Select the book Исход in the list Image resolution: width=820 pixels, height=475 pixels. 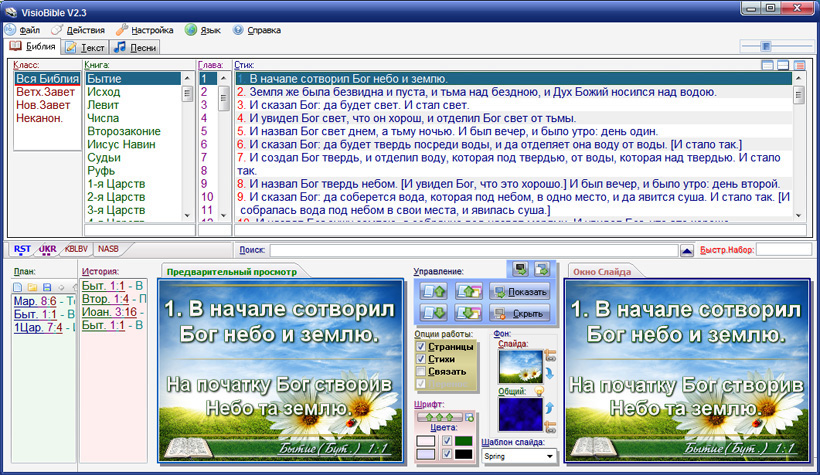pyautogui.click(x=104, y=92)
